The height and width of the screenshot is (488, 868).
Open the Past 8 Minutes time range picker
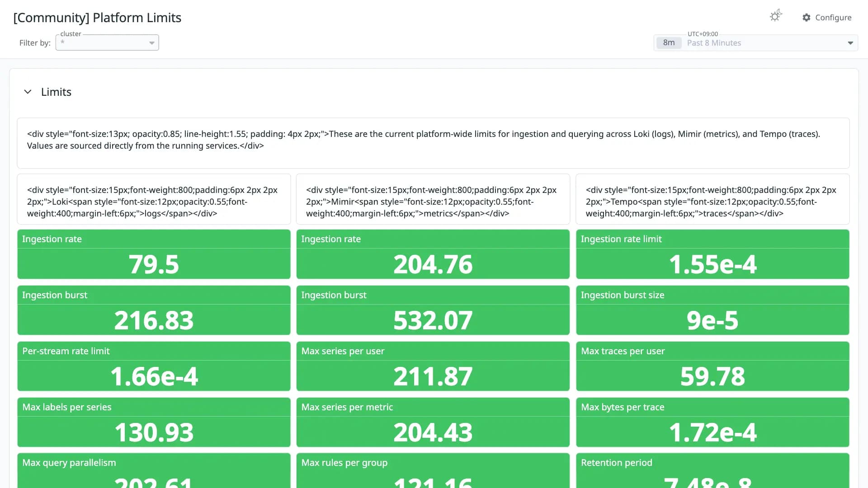click(x=756, y=42)
